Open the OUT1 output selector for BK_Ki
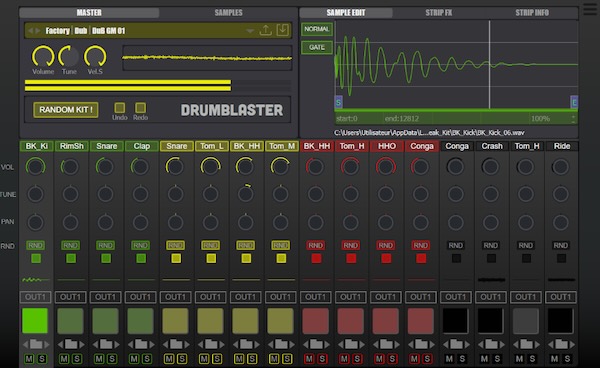This screenshot has height=368, width=600. (x=35, y=297)
